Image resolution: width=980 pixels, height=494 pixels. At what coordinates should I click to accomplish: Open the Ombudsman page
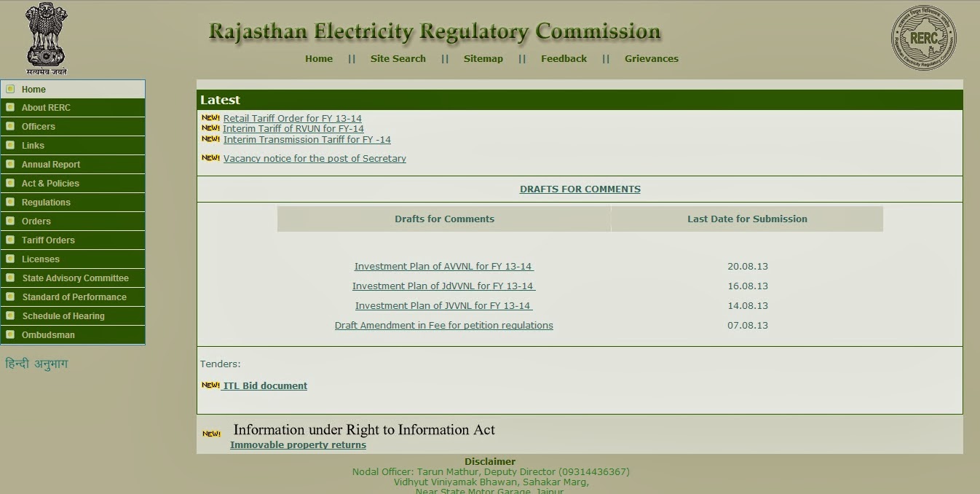[x=73, y=334]
